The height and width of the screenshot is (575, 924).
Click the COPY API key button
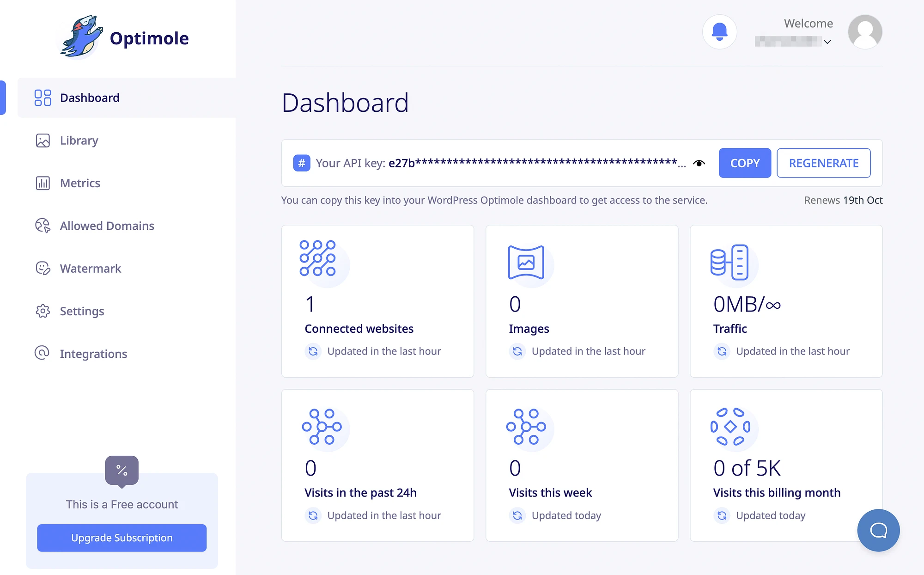[x=744, y=162]
